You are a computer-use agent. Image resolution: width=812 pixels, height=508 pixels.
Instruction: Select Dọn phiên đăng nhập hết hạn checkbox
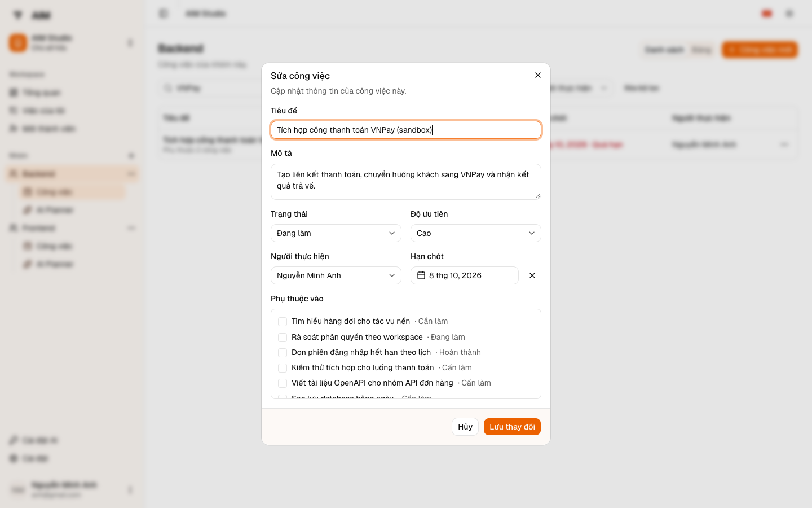click(x=283, y=353)
